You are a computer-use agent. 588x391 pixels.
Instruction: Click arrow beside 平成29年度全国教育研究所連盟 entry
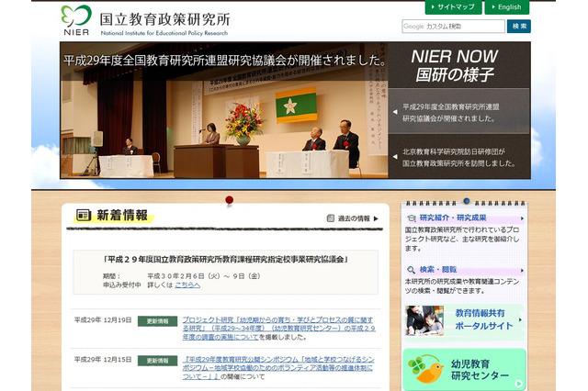[395, 112]
